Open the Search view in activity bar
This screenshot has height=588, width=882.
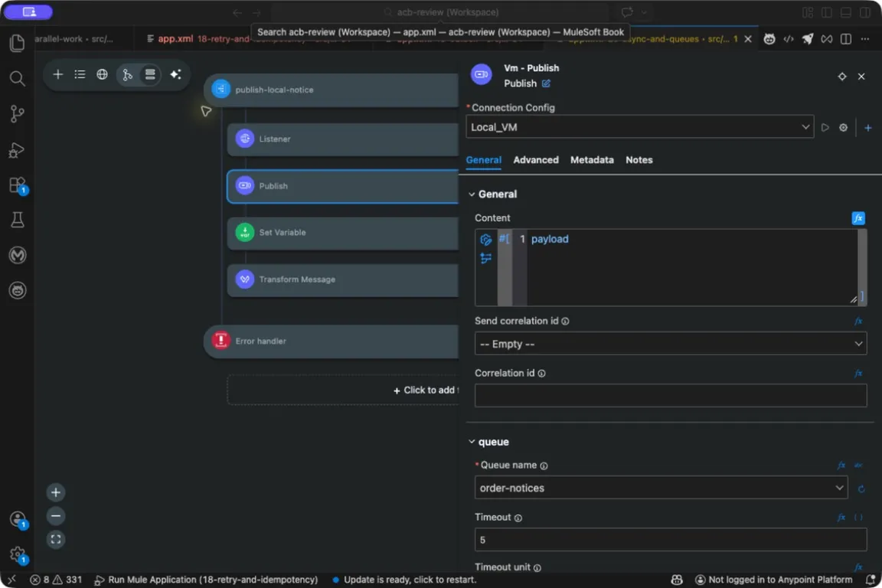18,78
